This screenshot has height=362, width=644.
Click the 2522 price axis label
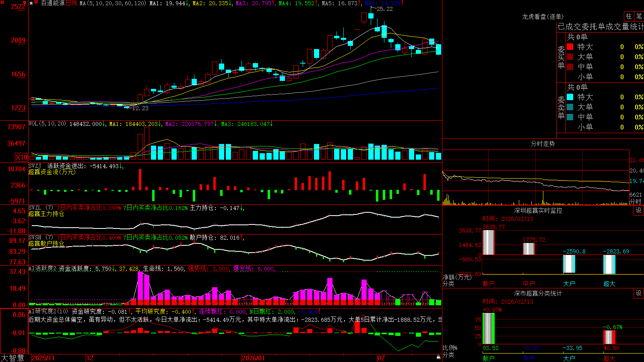point(18,6)
